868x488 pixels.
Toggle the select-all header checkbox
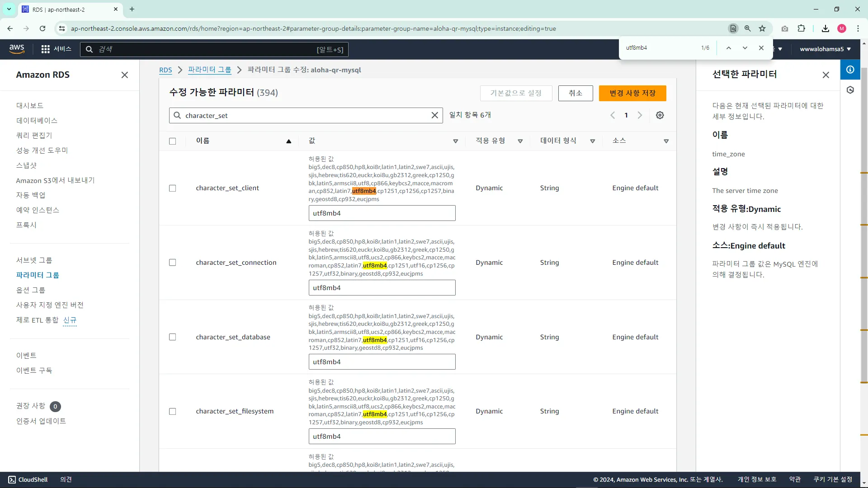pos(172,141)
